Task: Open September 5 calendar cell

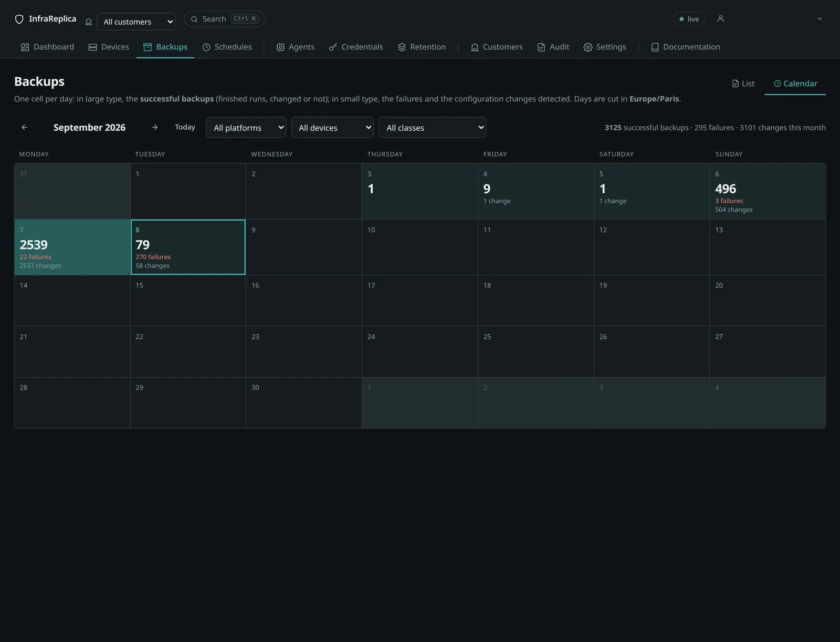Action: point(652,191)
